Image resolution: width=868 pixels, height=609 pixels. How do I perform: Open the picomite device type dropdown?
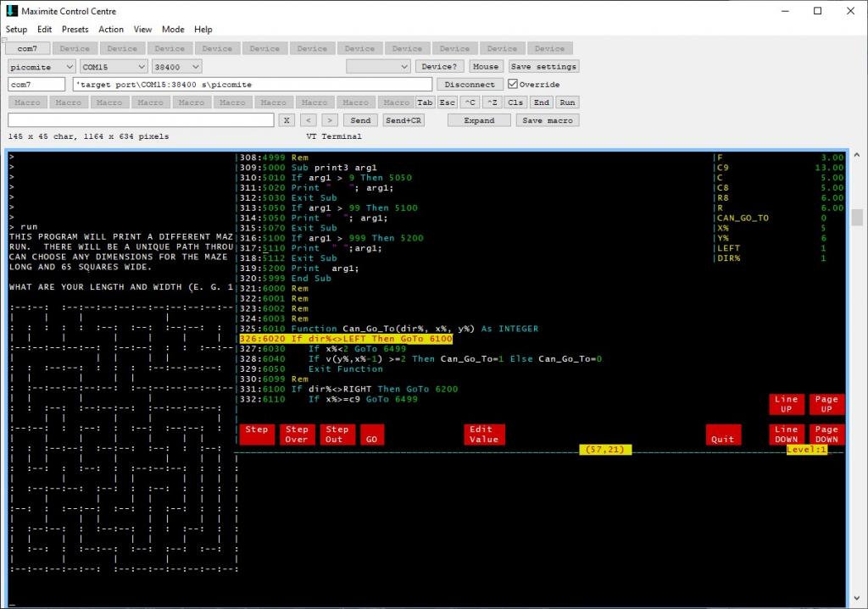[42, 66]
